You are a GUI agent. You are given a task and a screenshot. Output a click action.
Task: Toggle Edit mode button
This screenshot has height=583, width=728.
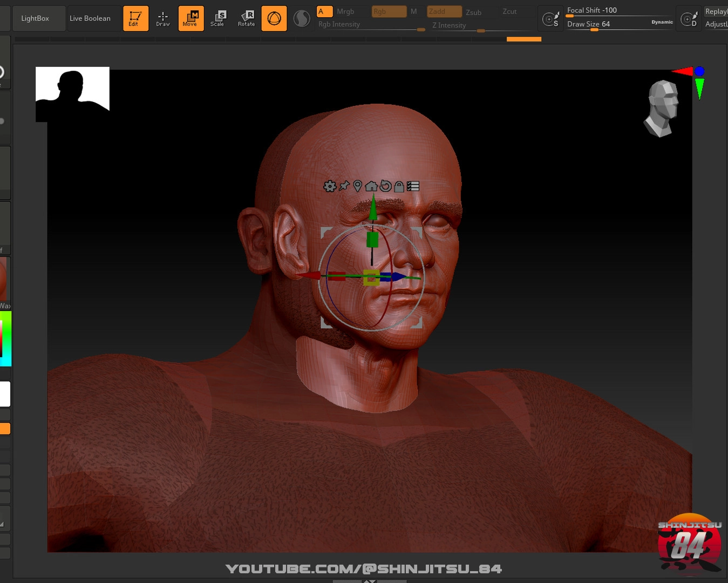(135, 18)
